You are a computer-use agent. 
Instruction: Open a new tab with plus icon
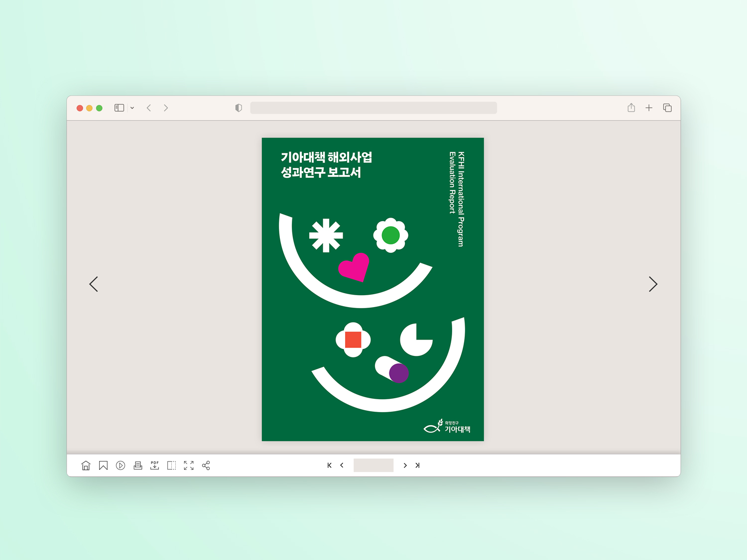click(x=649, y=108)
